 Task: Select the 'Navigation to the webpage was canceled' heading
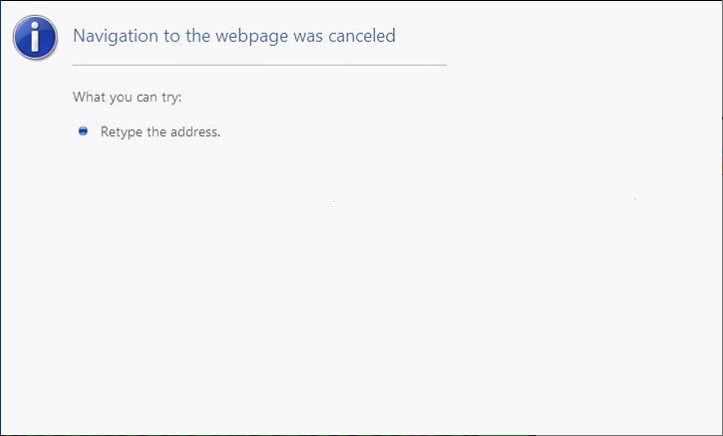coord(234,36)
